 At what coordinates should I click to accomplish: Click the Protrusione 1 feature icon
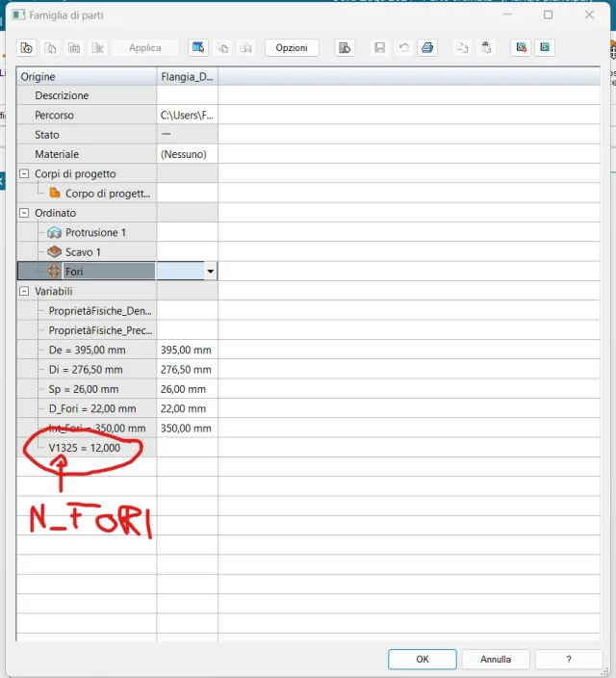[x=54, y=233]
